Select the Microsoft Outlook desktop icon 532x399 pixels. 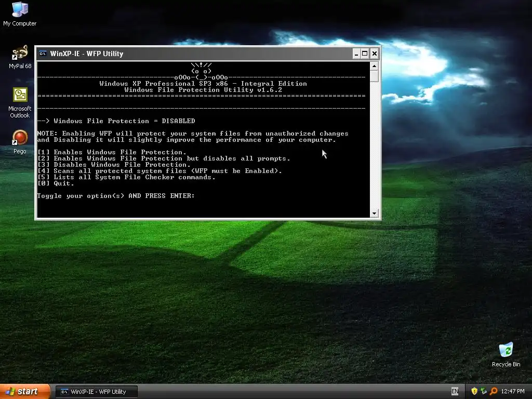[x=20, y=103]
